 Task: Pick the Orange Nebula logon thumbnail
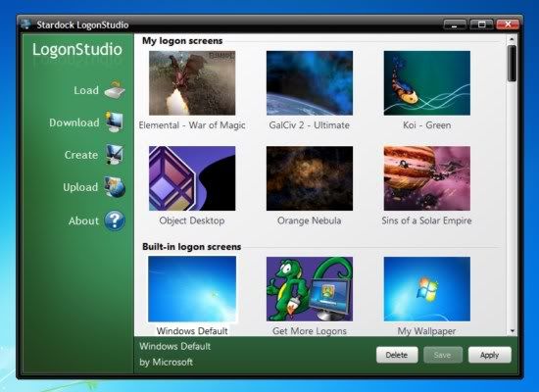coord(310,178)
